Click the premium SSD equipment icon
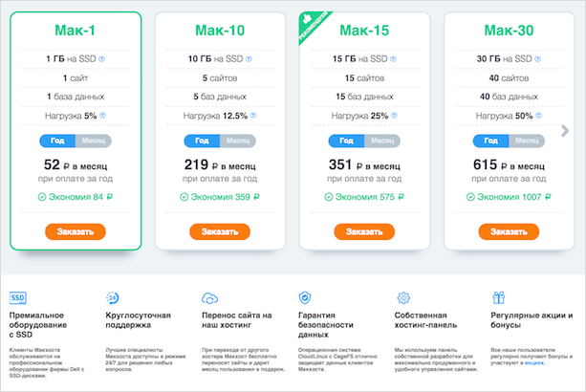Image resolution: width=586 pixels, height=392 pixels. tap(17, 298)
